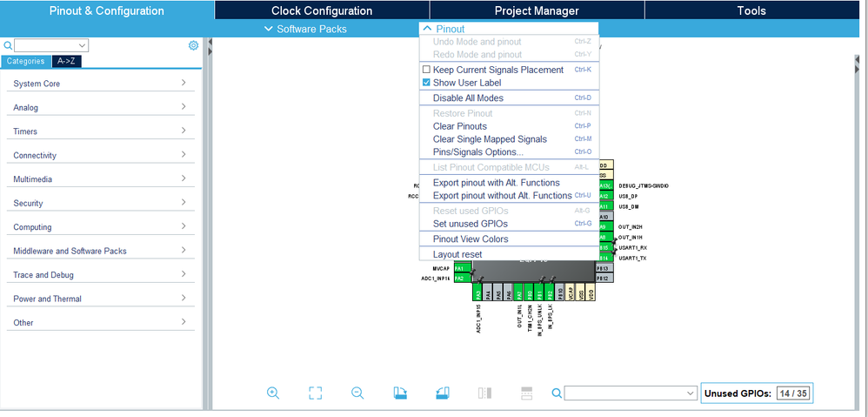Expand the Timers category
This screenshot has width=868, height=417.
[100, 131]
